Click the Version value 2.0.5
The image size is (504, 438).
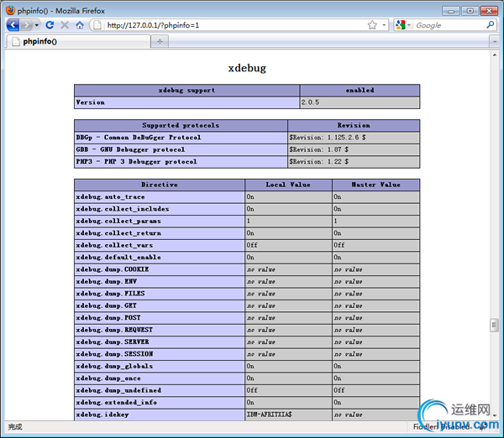pyautogui.click(x=360, y=102)
